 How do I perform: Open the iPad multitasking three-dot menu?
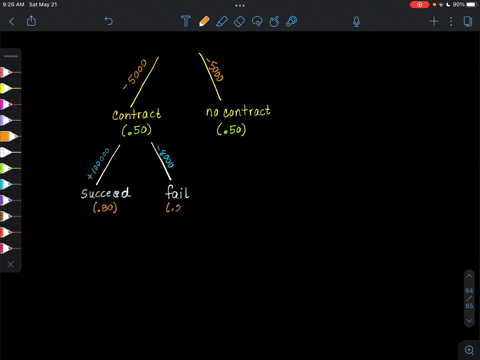pyautogui.click(x=240, y=5)
